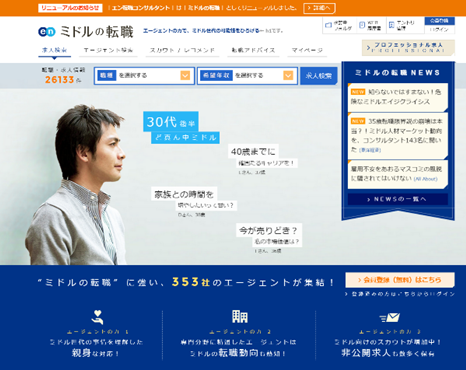Screen dimensions: 466x370
Task: Select the スカウト/レコメンド tab
Action: point(182,50)
